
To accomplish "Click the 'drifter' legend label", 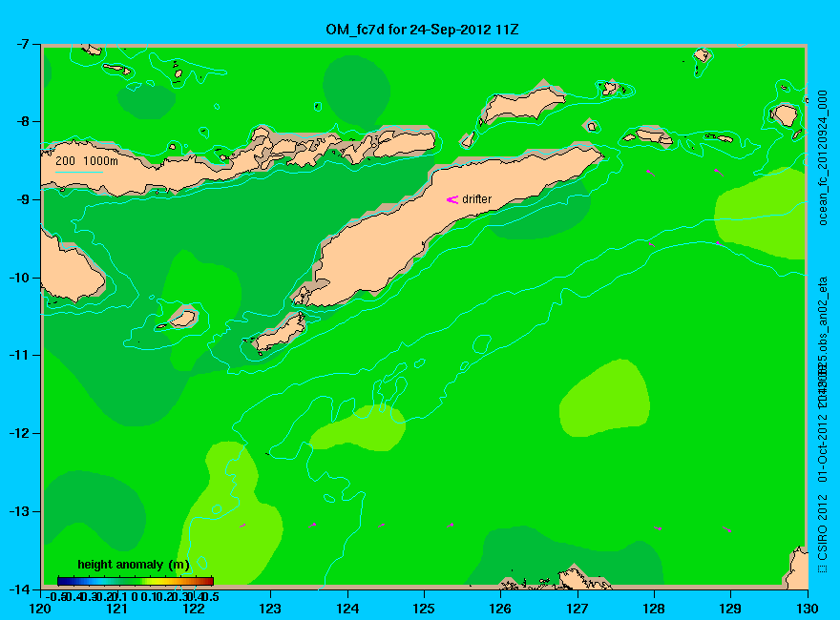I will coord(476,199).
